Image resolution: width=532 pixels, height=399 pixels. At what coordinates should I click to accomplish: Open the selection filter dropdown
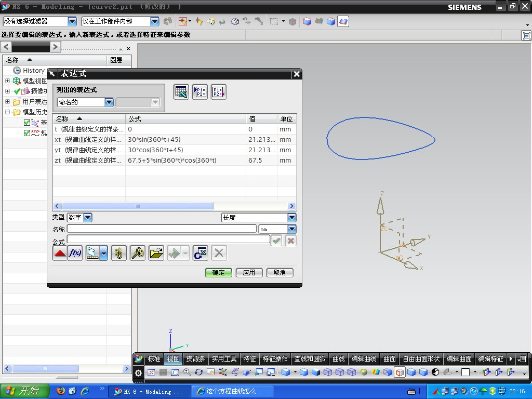tap(72, 21)
